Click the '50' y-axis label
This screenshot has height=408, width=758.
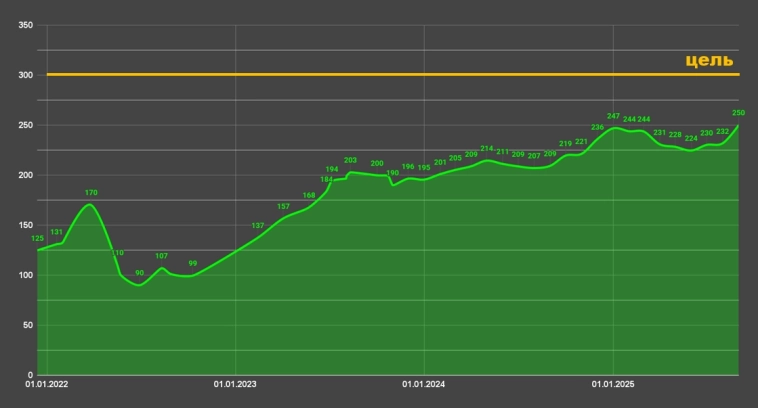click(x=28, y=325)
